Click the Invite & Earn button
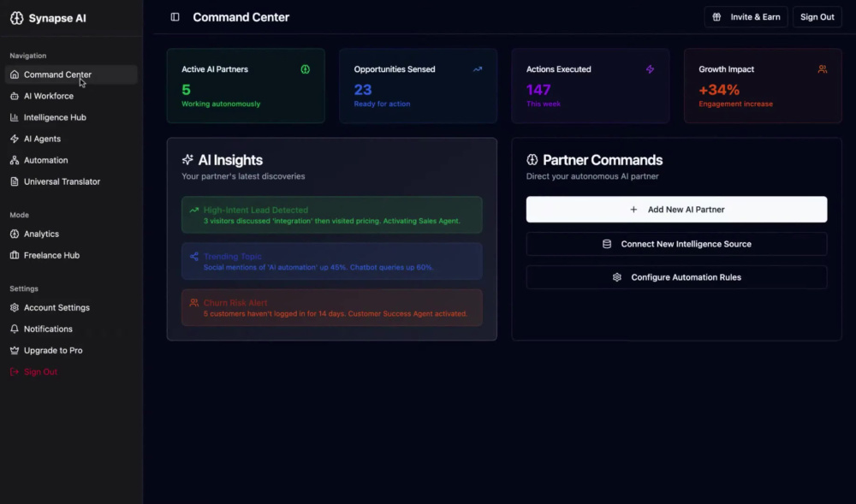Viewport: 856px width, 504px height. 746,17
